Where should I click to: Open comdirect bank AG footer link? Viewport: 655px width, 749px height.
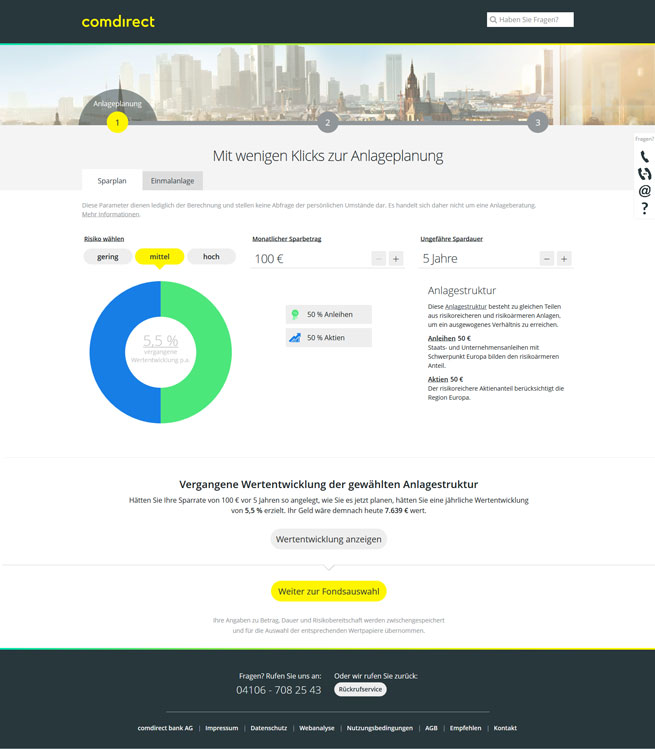(165, 728)
